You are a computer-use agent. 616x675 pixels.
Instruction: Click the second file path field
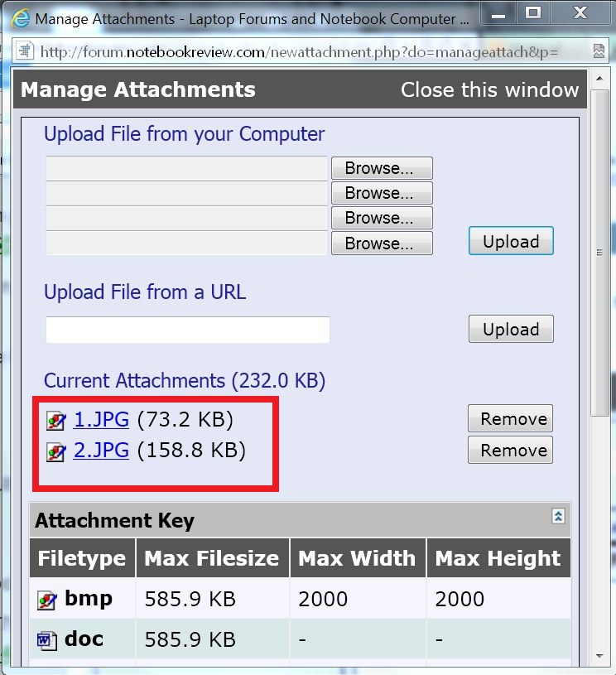[186, 193]
